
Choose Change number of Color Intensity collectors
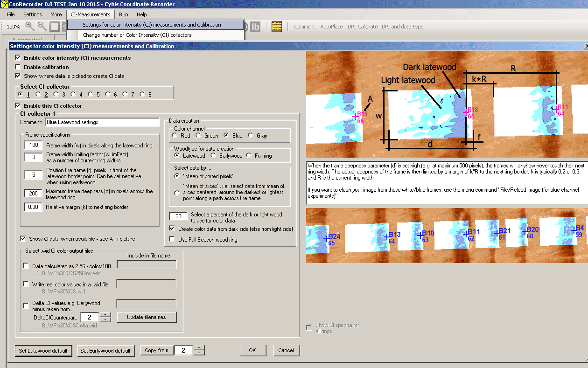[155, 35]
